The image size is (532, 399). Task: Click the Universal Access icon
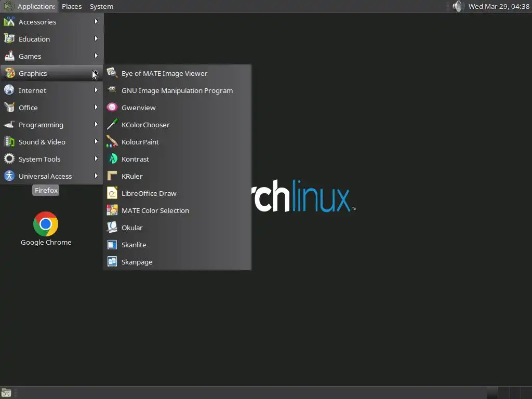[x=9, y=176]
